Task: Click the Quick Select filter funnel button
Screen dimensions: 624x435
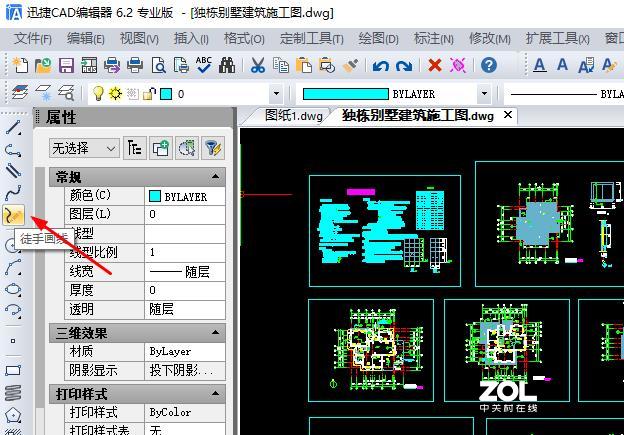Action: point(213,148)
